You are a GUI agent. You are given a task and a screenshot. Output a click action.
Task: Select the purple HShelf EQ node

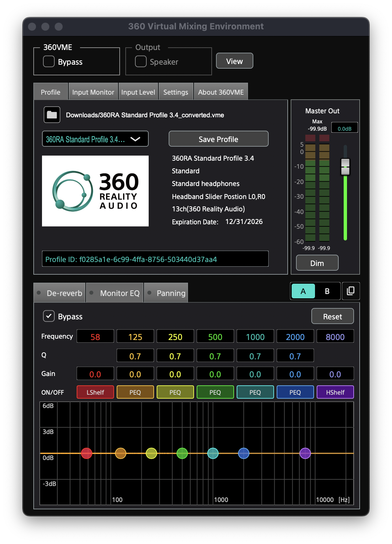tap(305, 453)
